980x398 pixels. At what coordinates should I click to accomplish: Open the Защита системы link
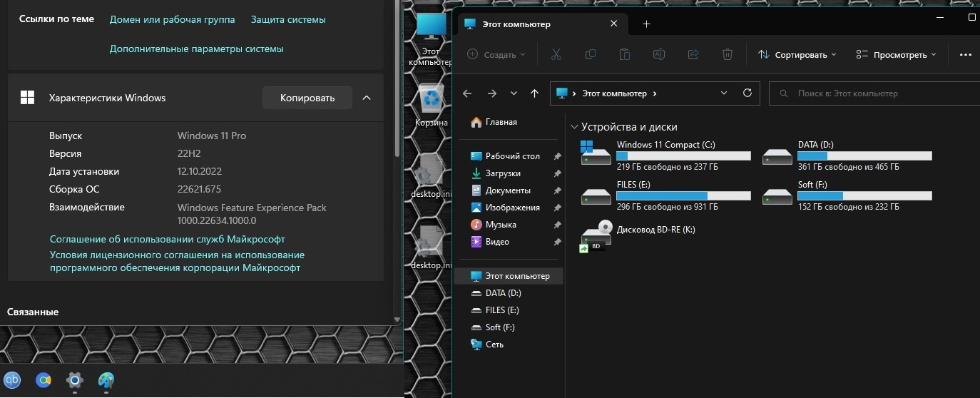click(x=288, y=19)
